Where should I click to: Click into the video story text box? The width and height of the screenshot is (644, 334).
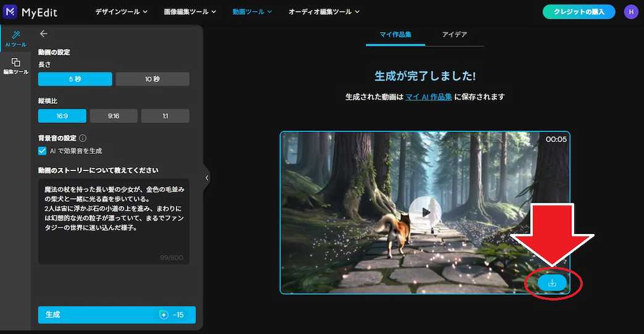114,221
